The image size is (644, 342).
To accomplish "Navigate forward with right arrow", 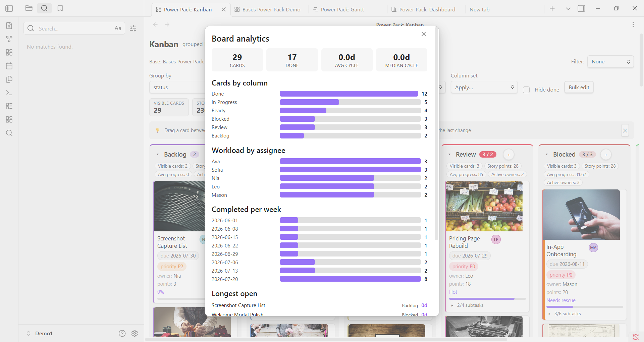I will [x=167, y=24].
